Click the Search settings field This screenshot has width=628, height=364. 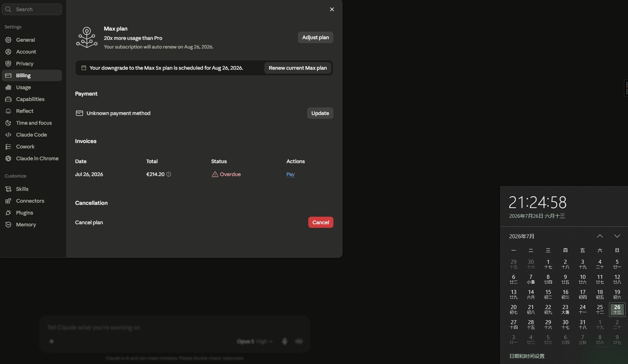[x=32, y=9]
